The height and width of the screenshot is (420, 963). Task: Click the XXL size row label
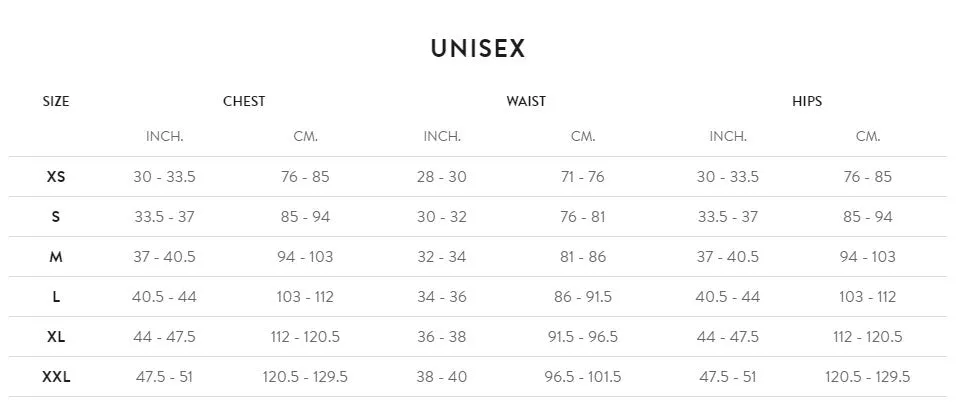tap(56, 376)
